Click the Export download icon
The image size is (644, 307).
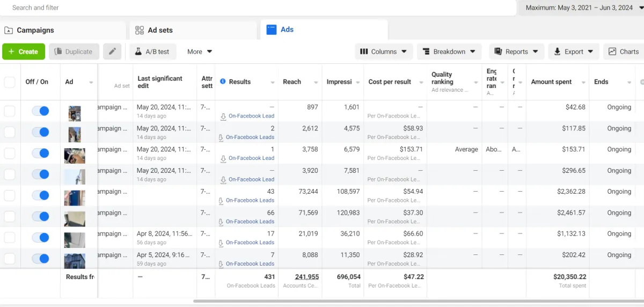[x=557, y=52]
